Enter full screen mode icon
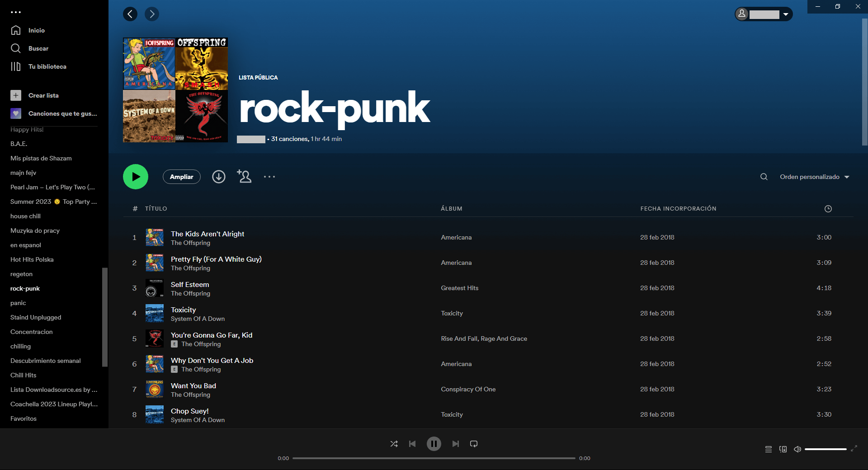 pyautogui.click(x=854, y=449)
